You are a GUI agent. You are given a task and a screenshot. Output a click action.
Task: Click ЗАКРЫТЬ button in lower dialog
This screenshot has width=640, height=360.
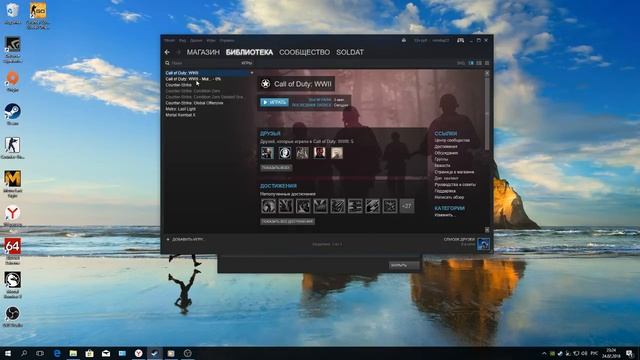404,266
